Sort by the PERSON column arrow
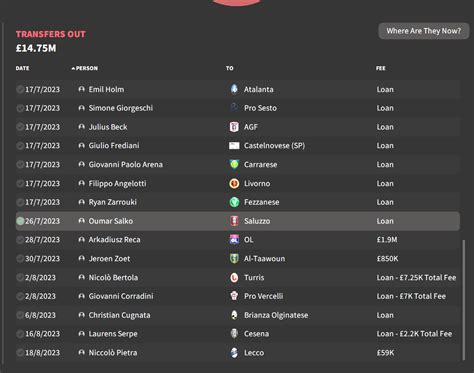474x373 pixels. [x=73, y=68]
